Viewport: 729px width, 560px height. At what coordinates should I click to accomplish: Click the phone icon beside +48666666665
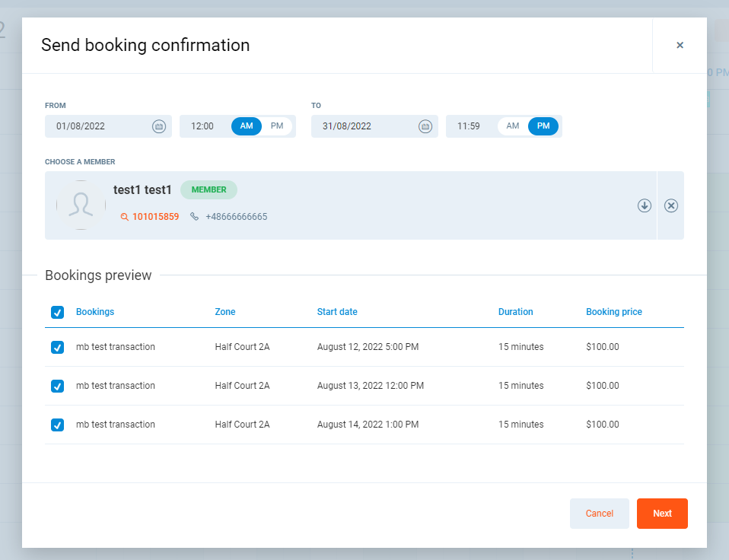[x=195, y=217]
